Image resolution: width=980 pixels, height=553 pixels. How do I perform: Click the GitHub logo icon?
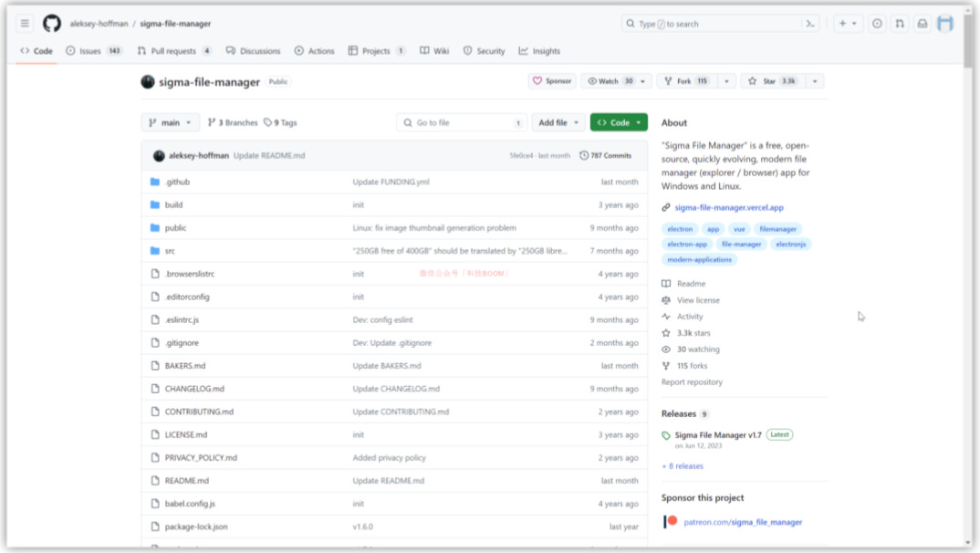[x=51, y=24]
